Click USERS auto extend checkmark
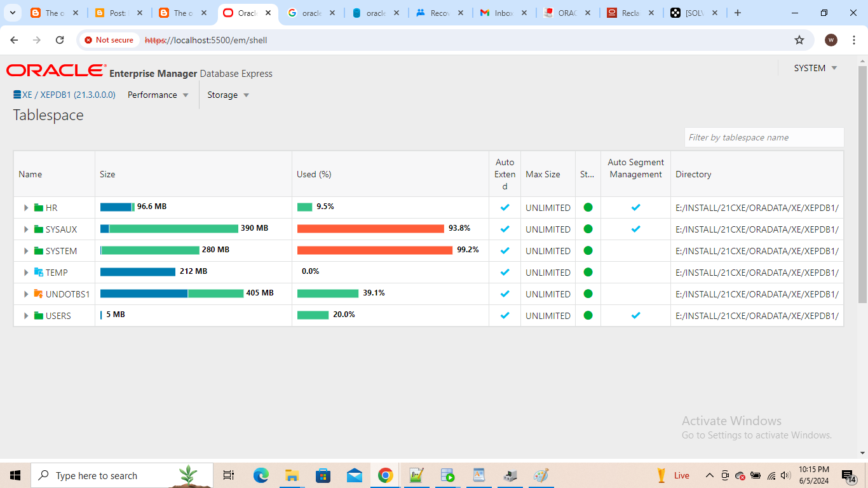The width and height of the screenshot is (868, 488). click(505, 315)
